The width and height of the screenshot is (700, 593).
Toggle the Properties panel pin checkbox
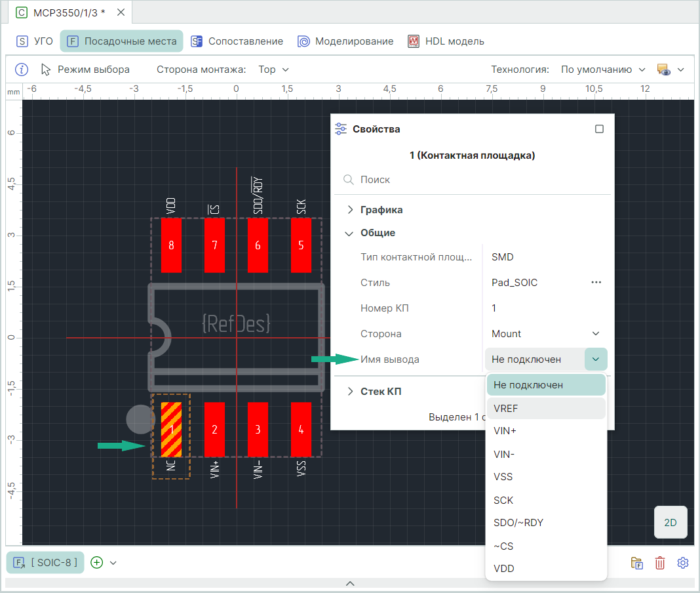point(599,129)
